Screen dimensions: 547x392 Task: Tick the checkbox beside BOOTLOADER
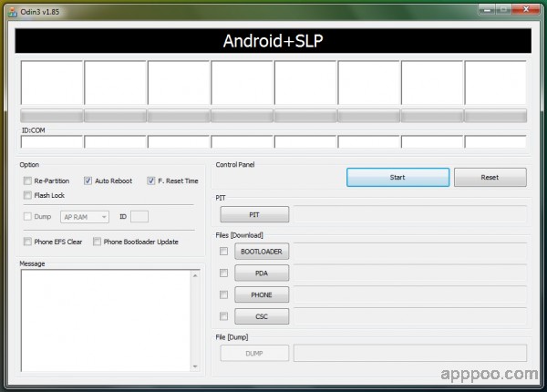point(223,251)
